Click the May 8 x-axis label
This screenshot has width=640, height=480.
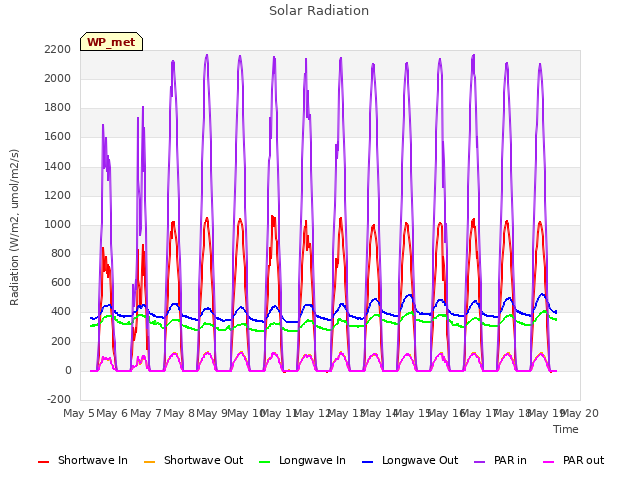coord(179,413)
